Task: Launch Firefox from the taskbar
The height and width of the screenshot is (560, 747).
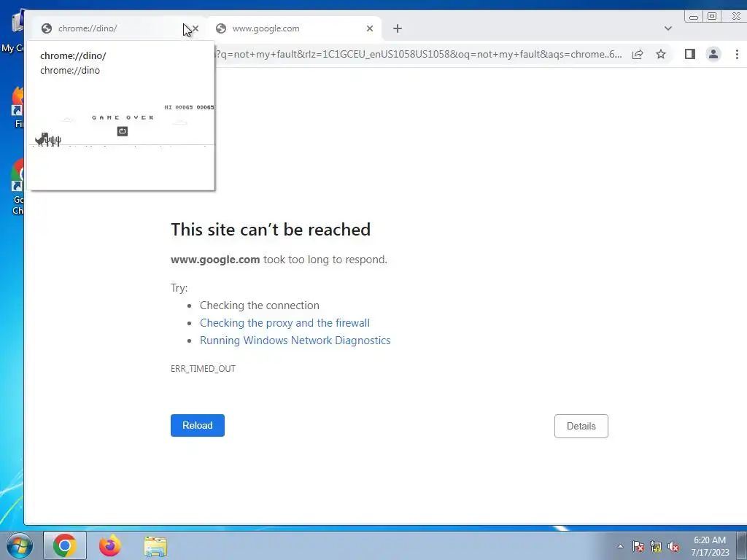Action: (110, 545)
